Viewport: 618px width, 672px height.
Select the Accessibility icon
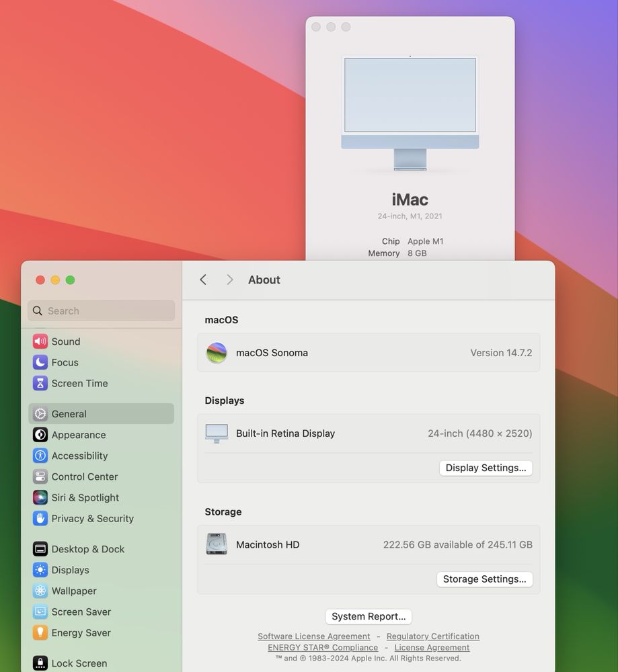pos(40,456)
